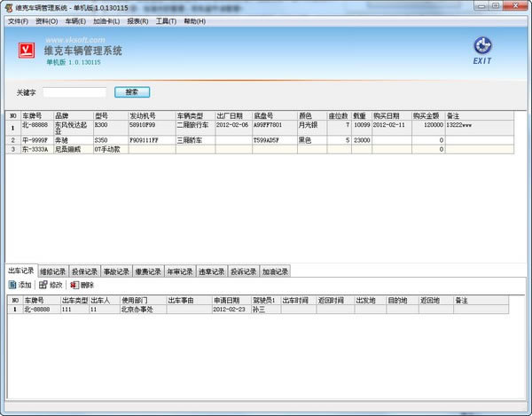Click the EXIT icon in the header
This screenshot has width=532, height=416.
[482, 47]
